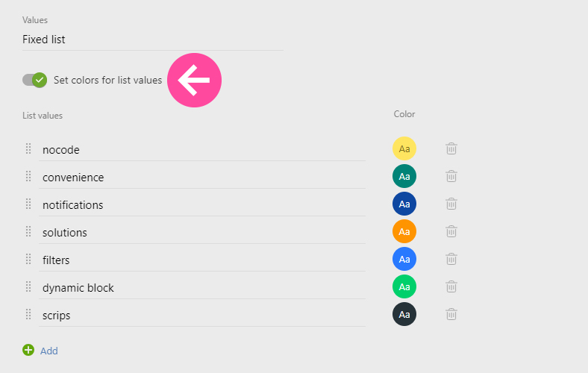Grab drag handle for nocode row

click(x=28, y=148)
